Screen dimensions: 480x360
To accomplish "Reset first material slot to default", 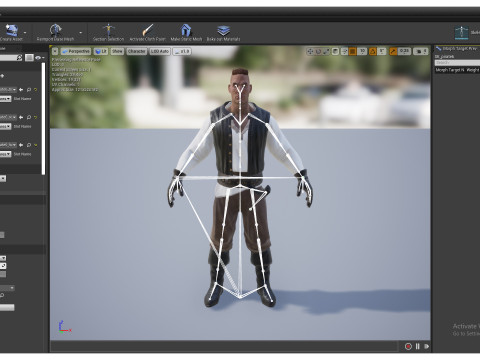I will [35, 90].
